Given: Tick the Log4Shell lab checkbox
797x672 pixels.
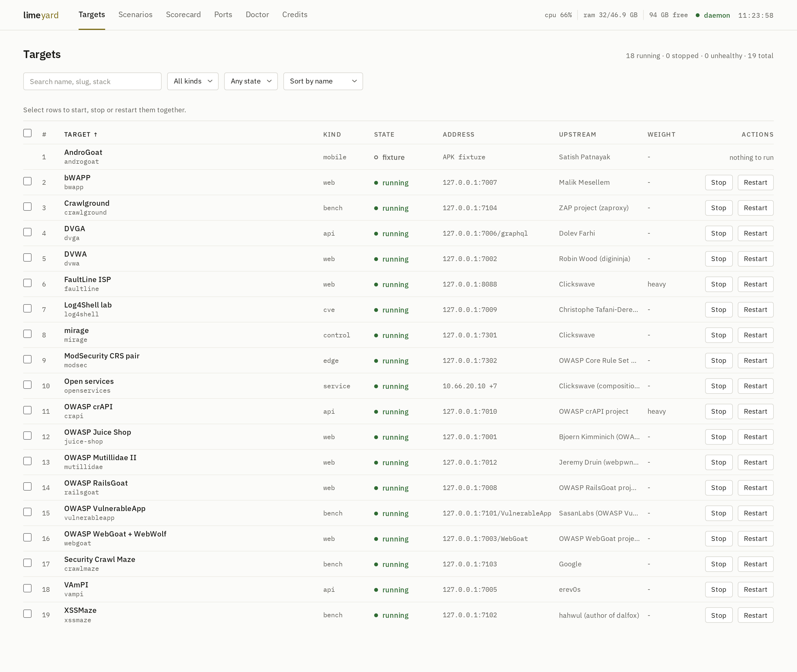Looking at the screenshot, I should pyautogui.click(x=27, y=308).
